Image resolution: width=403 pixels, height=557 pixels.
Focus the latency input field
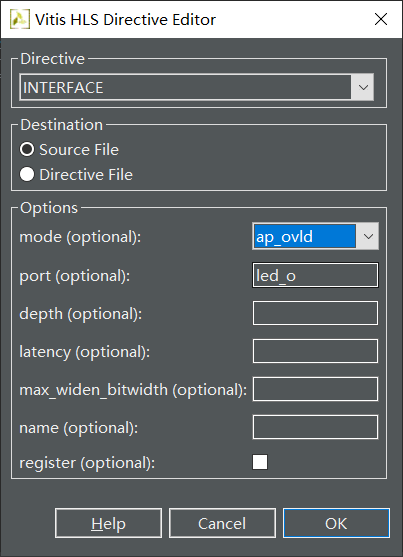point(315,351)
